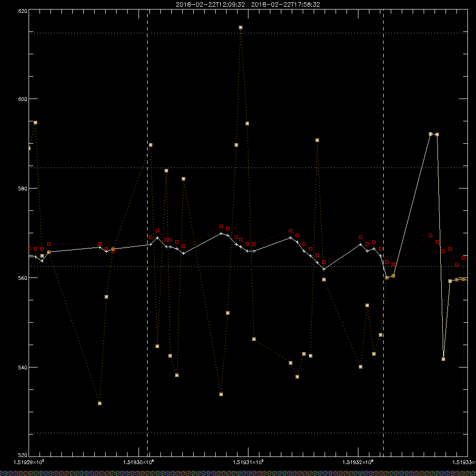Select the 580 y-axis label
The width and height of the screenshot is (476, 476).
(23, 188)
